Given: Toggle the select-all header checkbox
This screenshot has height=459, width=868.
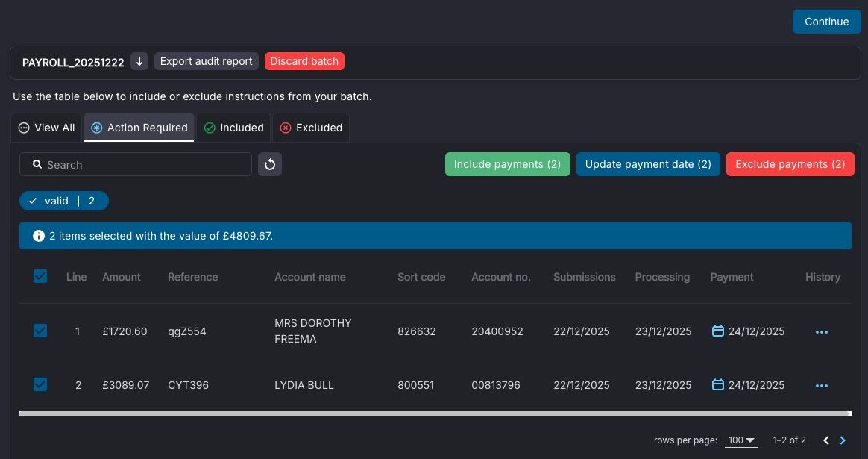Looking at the screenshot, I should (40, 276).
